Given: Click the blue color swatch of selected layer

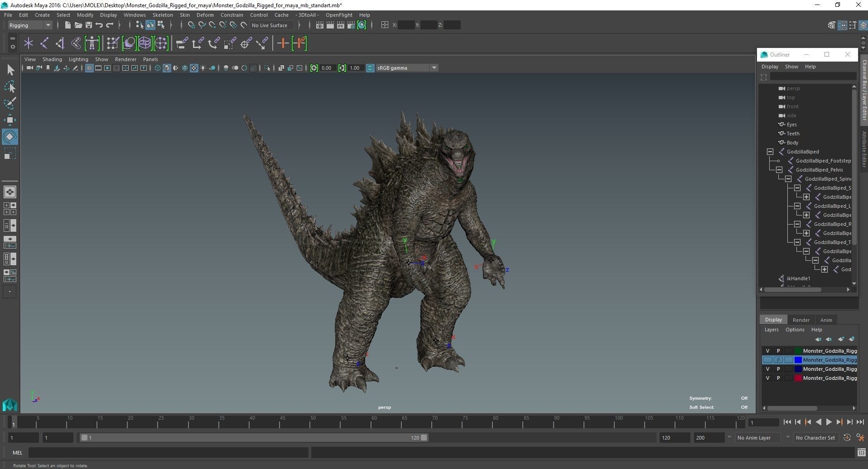Looking at the screenshot, I should click(798, 360).
